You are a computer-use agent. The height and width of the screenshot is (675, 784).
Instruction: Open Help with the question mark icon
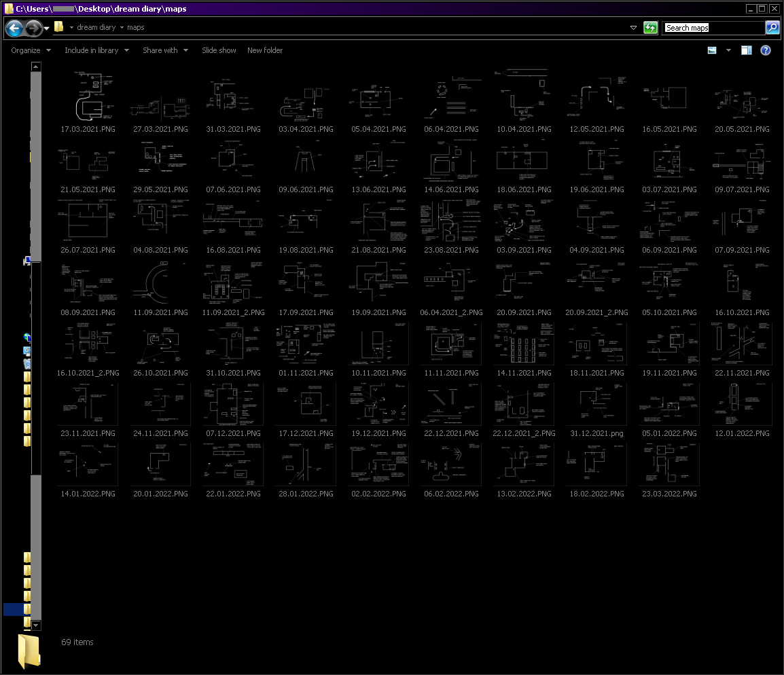click(x=766, y=50)
